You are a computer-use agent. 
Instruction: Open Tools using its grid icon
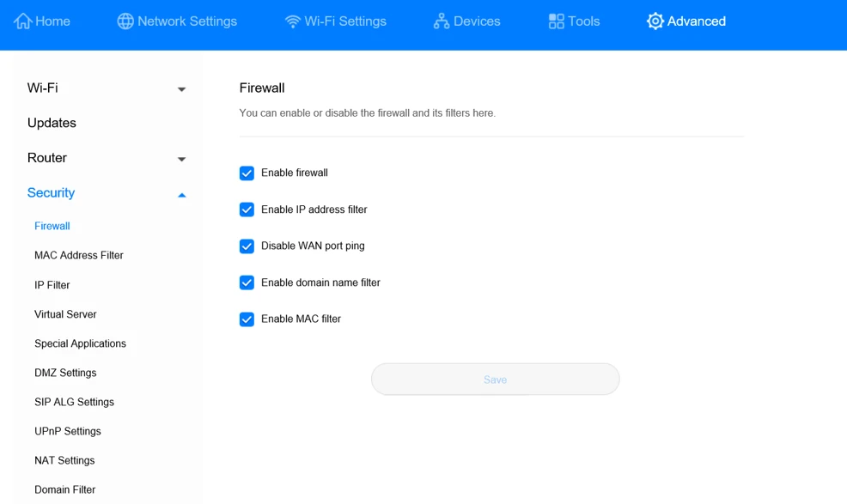[556, 21]
